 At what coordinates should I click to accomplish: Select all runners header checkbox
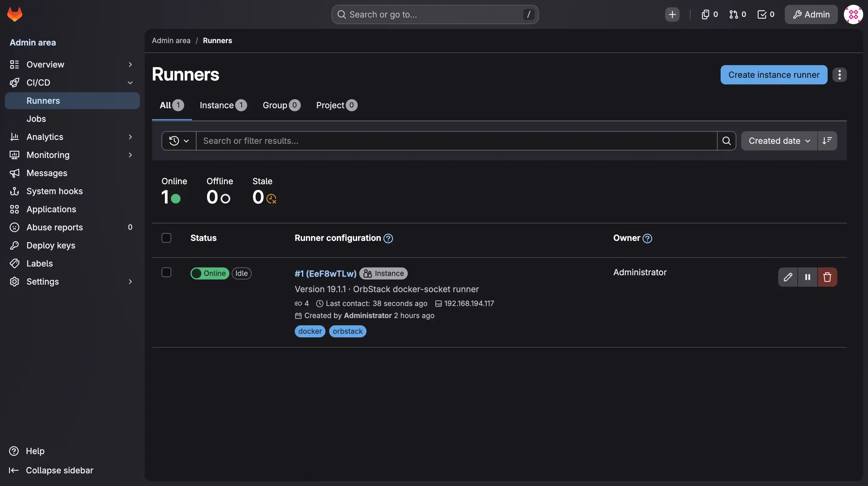[x=166, y=238]
